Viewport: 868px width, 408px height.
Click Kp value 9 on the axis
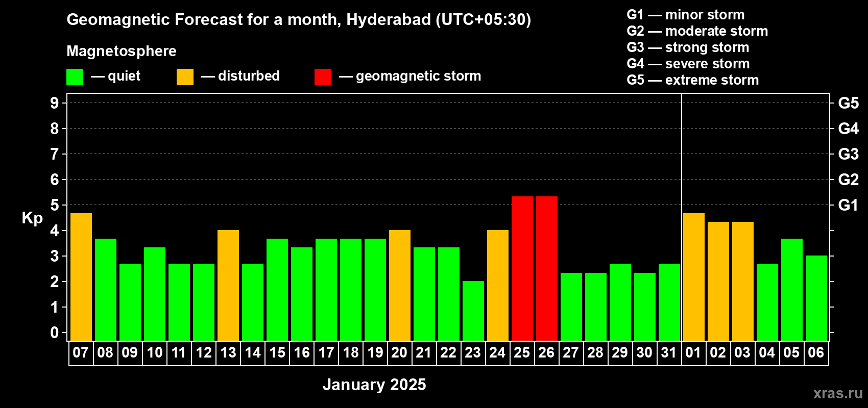coord(55,103)
